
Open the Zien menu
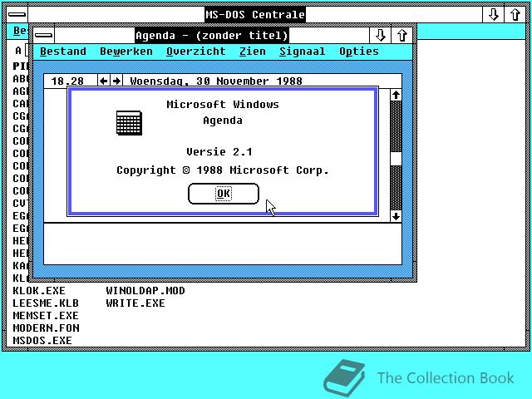tap(253, 52)
